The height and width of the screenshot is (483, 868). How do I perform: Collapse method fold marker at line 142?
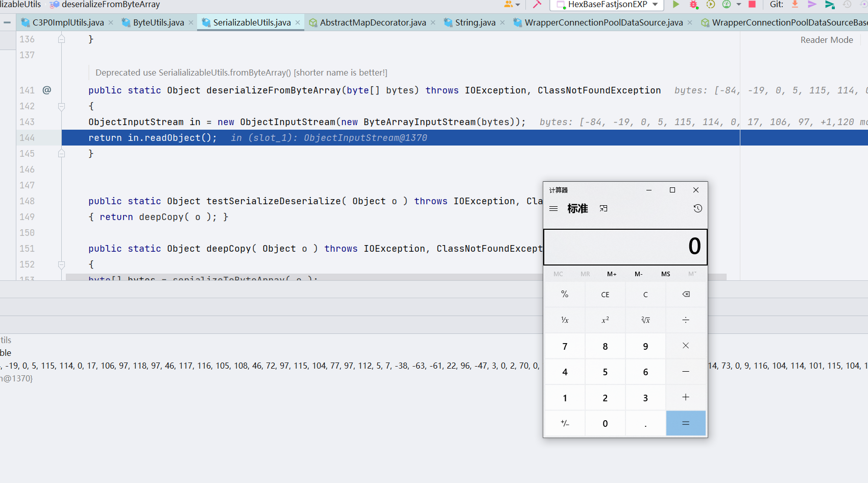(61, 106)
